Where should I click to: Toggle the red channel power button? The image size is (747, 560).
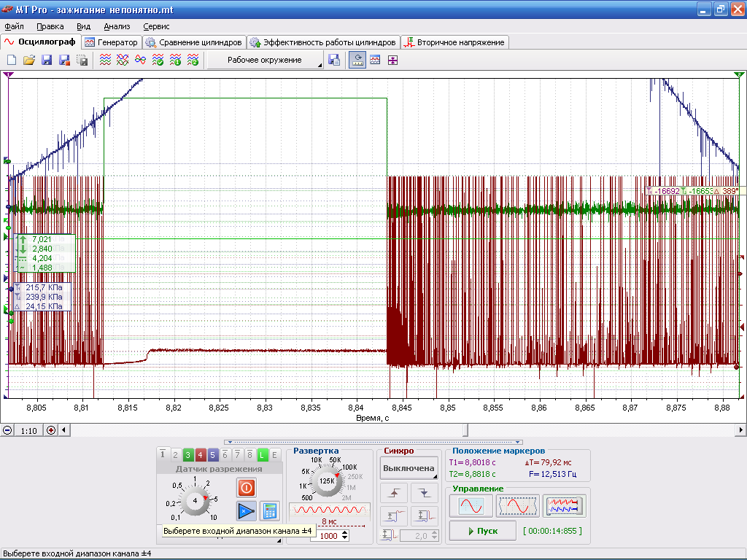click(x=247, y=488)
